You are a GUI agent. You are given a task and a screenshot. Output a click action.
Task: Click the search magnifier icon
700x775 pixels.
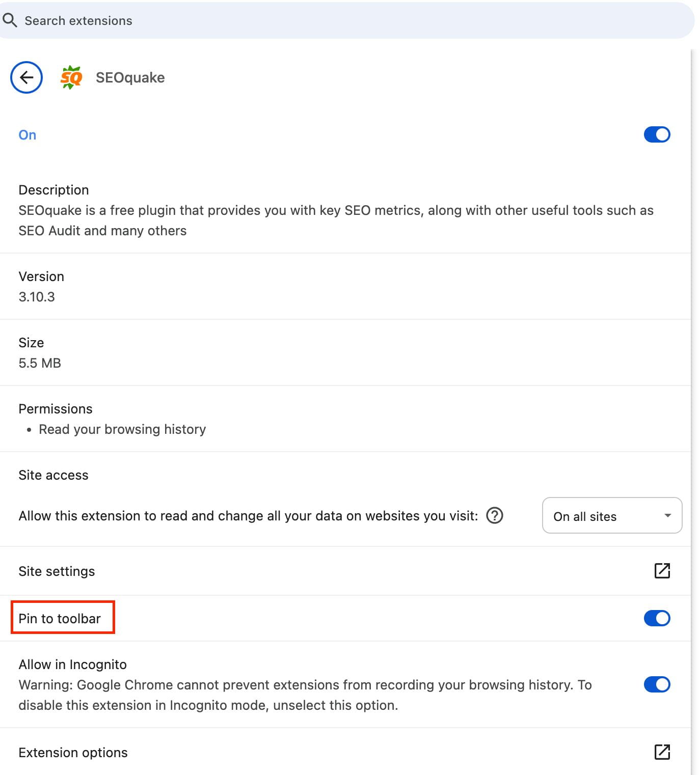coord(10,20)
